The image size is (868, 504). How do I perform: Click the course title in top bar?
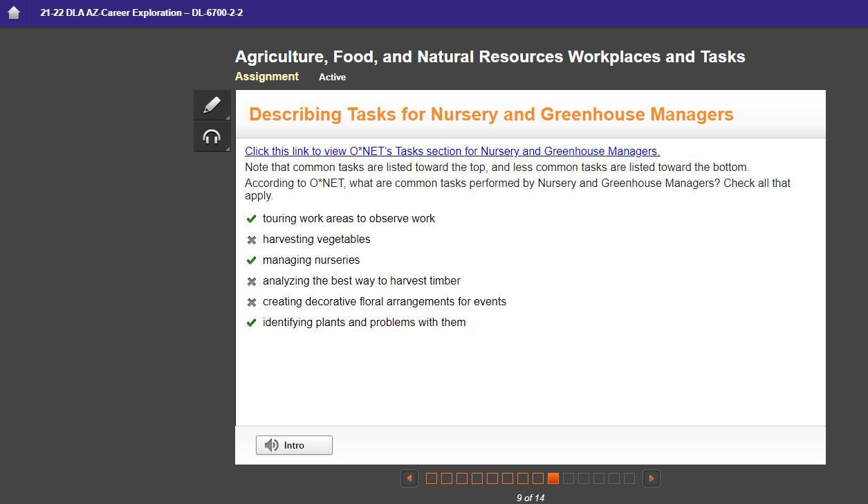(141, 13)
